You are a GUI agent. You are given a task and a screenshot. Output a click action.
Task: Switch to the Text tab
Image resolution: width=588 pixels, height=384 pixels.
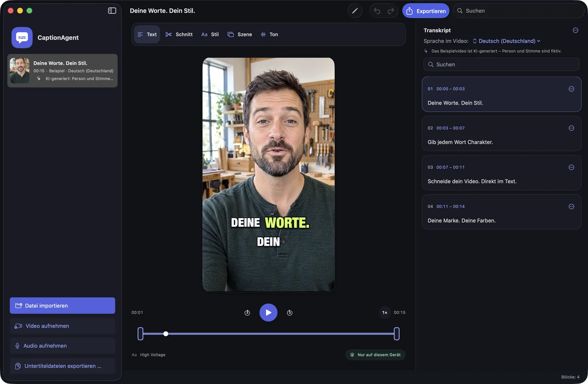point(147,34)
